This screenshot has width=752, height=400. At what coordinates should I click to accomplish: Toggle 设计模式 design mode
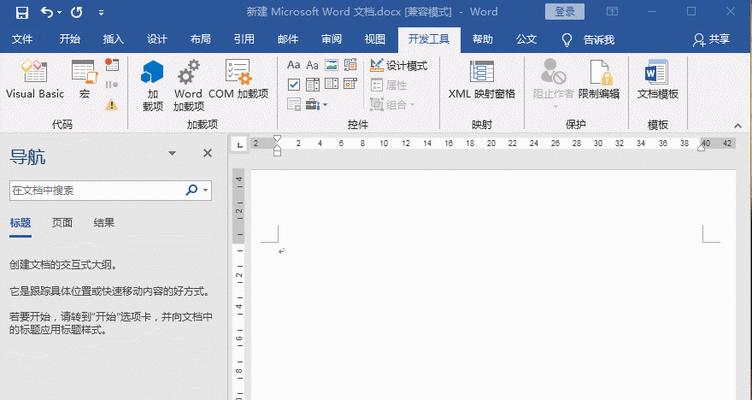pos(399,66)
